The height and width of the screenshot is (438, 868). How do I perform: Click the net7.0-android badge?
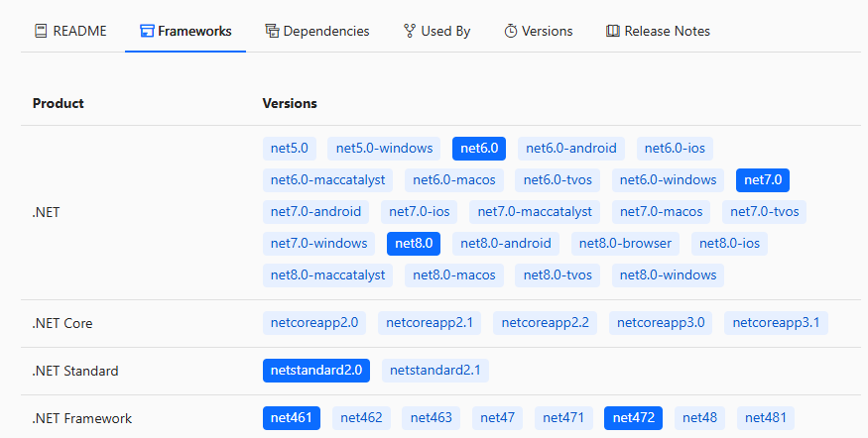(315, 212)
